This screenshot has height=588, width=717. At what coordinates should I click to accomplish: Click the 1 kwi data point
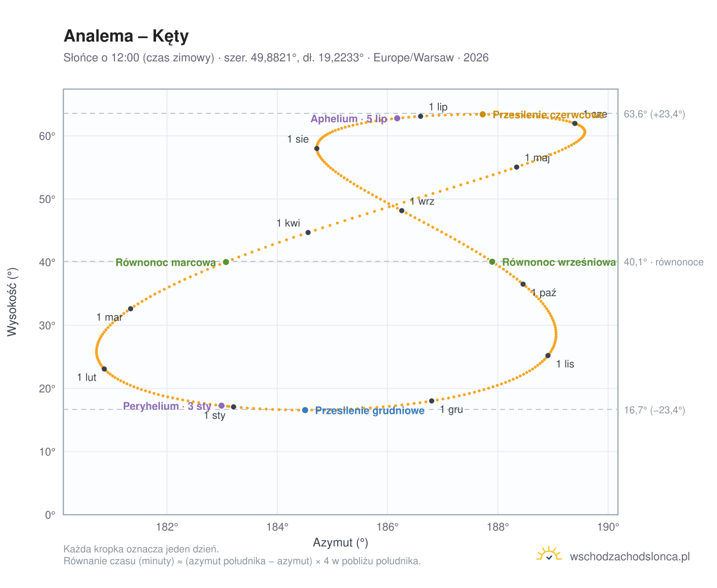tap(308, 233)
